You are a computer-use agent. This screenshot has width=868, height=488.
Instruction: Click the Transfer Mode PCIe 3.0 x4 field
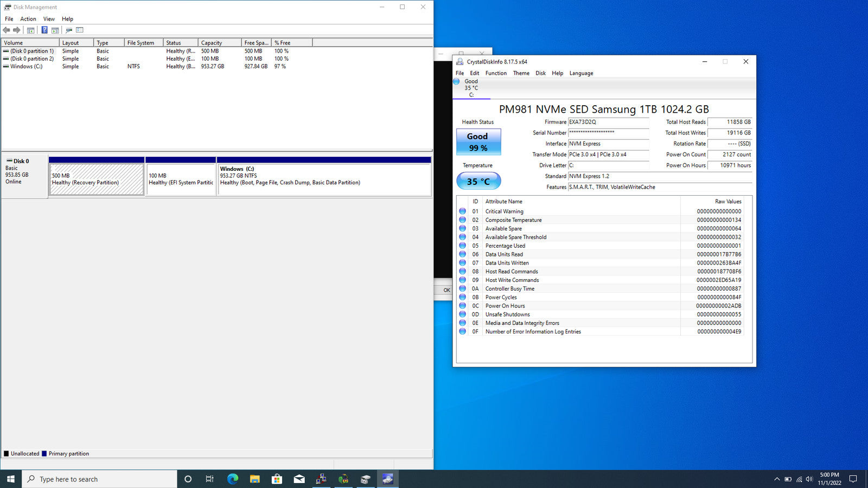point(608,155)
